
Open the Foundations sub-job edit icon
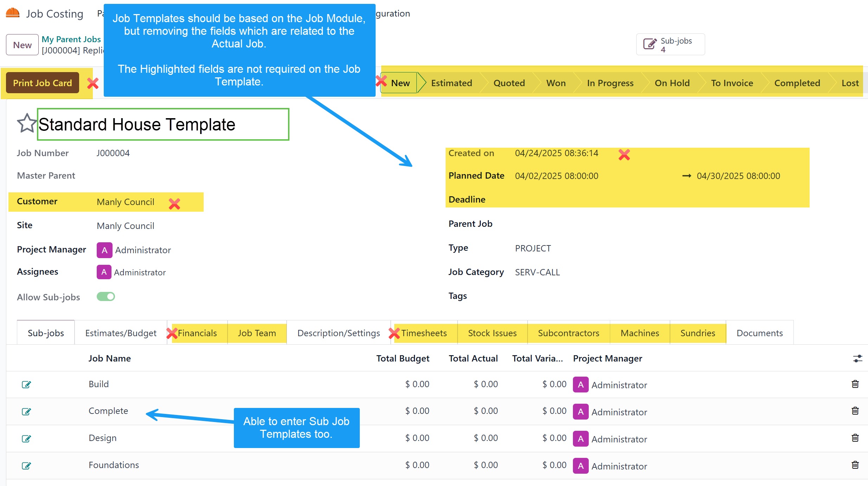pos(26,466)
